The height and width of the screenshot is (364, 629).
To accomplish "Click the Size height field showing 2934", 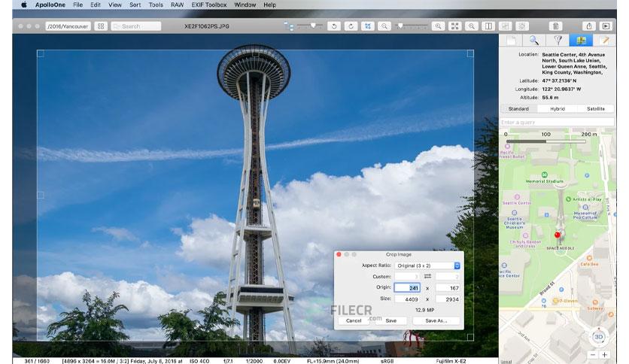I will tap(448, 299).
